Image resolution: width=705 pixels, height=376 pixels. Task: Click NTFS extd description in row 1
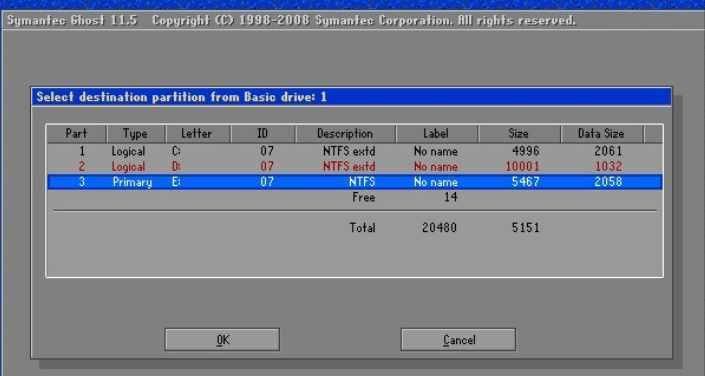point(349,151)
